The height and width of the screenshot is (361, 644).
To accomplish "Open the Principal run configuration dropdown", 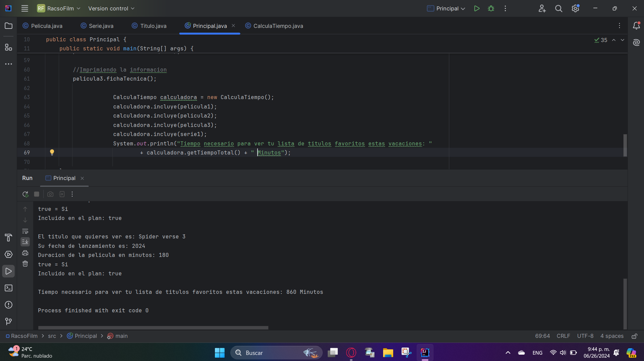I will click(446, 8).
